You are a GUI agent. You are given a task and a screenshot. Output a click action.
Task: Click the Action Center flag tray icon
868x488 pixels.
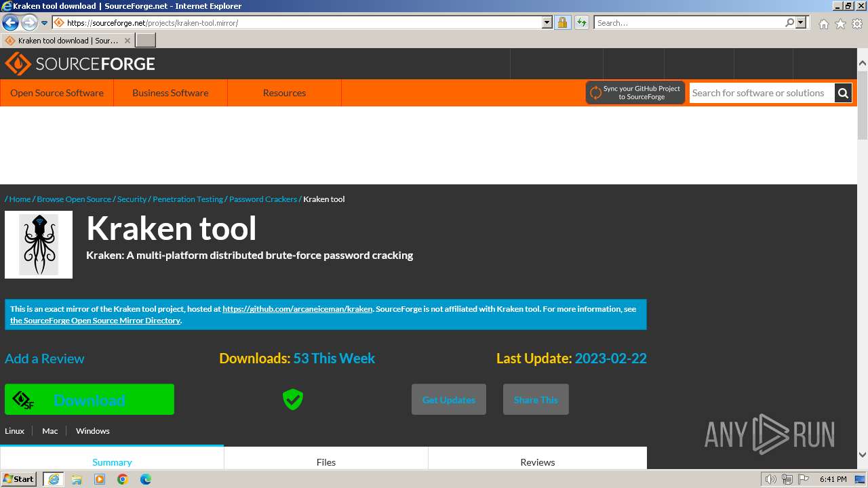tap(804, 480)
